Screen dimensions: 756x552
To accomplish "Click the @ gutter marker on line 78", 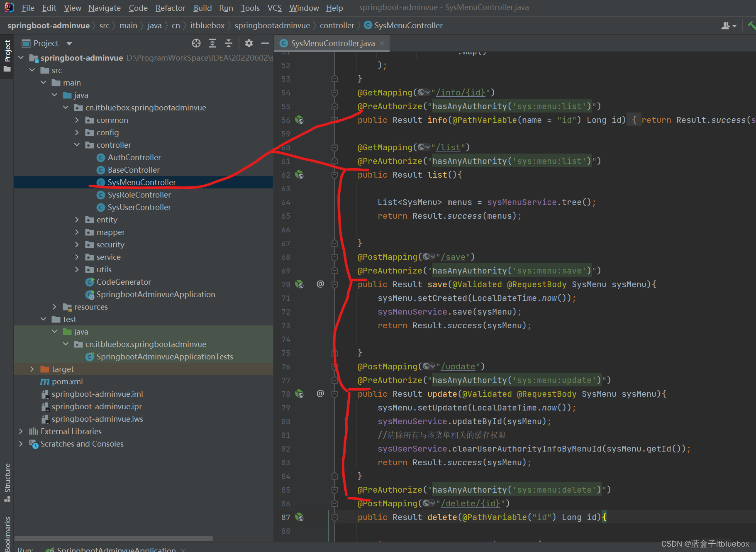I will tap(320, 393).
